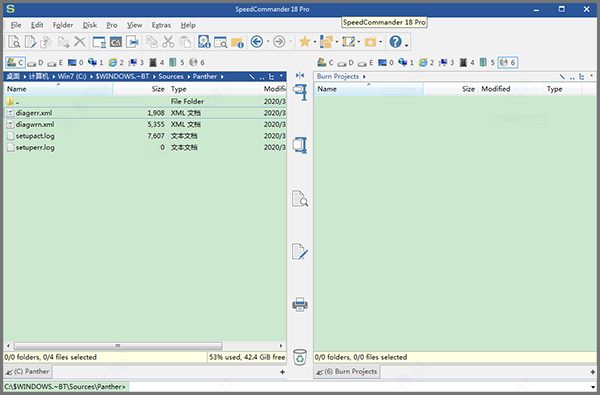Open the Folder menu
The height and width of the screenshot is (395, 600).
click(x=63, y=25)
